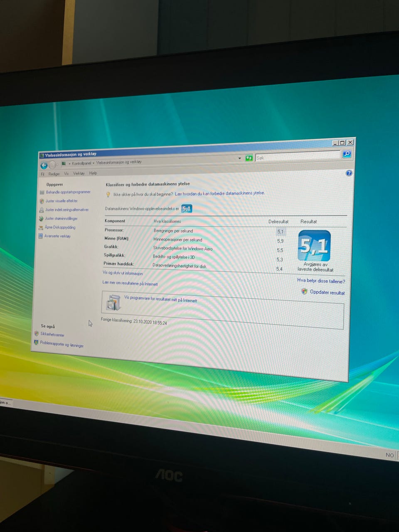Click the Grafikk subscore 5,5
This screenshot has width=399, height=532.
tap(280, 250)
